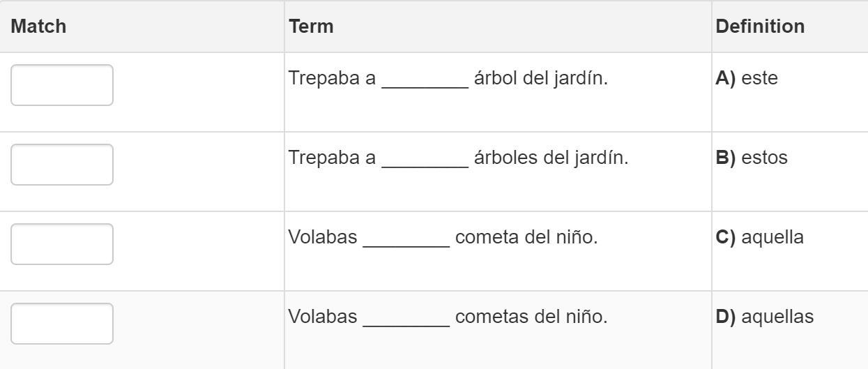The height and width of the screenshot is (369, 868).
Task: Focus the match box beside 'cometa del niño'
Action: tap(62, 244)
